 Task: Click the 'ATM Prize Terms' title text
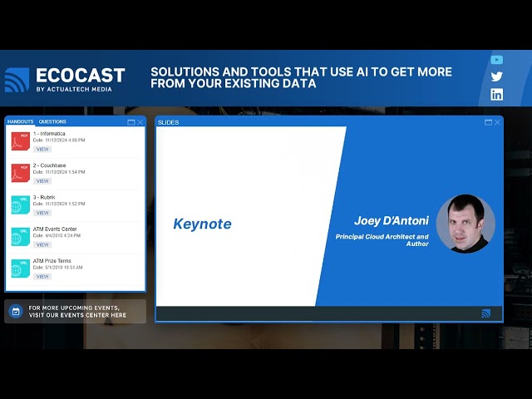pyautogui.click(x=52, y=261)
